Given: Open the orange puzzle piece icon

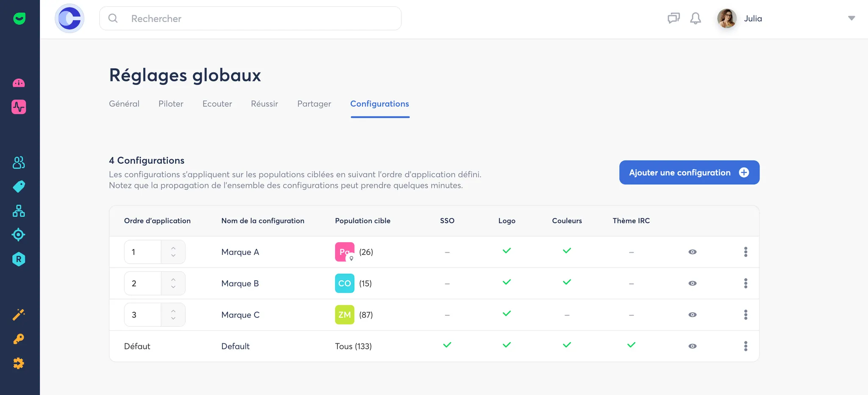Looking at the screenshot, I should (19, 363).
